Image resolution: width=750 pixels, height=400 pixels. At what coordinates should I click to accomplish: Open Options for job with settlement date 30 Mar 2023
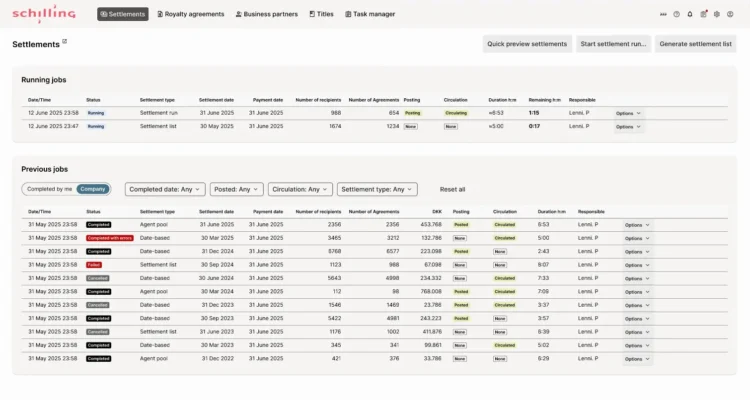(637, 345)
